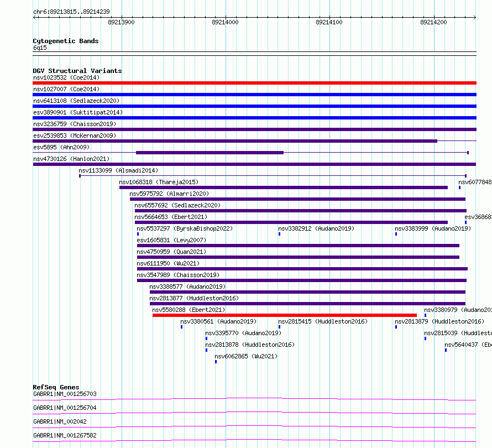Click the thick segment of esv5895 bar

[x=210, y=153]
